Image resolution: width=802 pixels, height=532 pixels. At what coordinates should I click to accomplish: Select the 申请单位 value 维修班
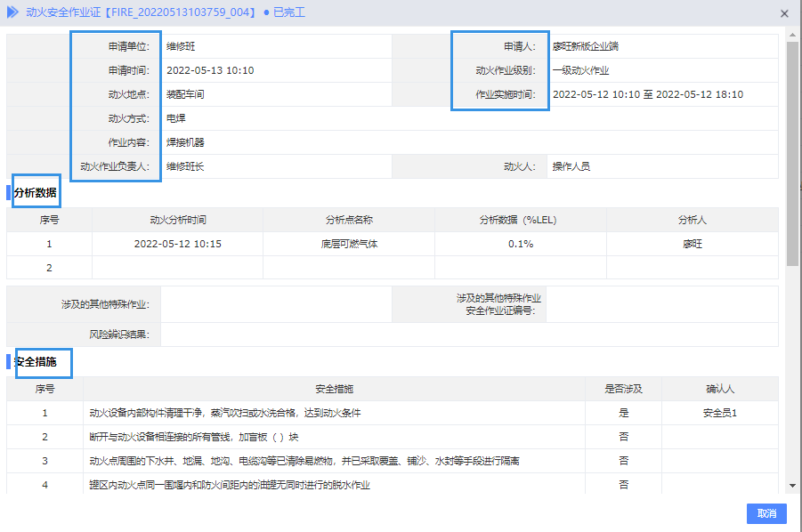181,46
